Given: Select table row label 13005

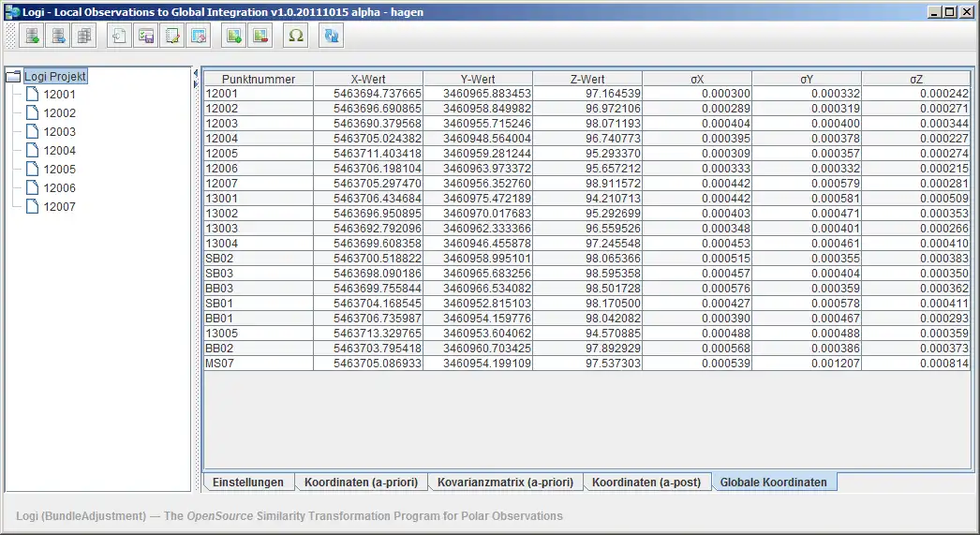Looking at the screenshot, I should (x=259, y=334).
